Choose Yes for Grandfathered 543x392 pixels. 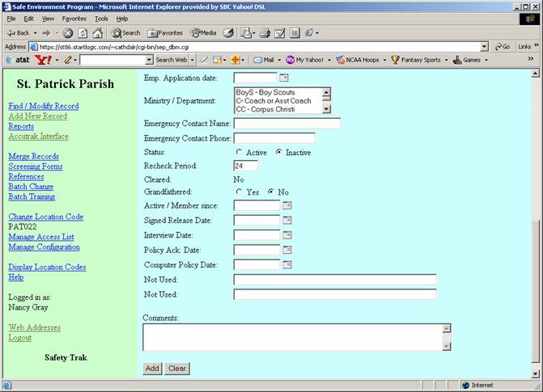pyautogui.click(x=239, y=192)
